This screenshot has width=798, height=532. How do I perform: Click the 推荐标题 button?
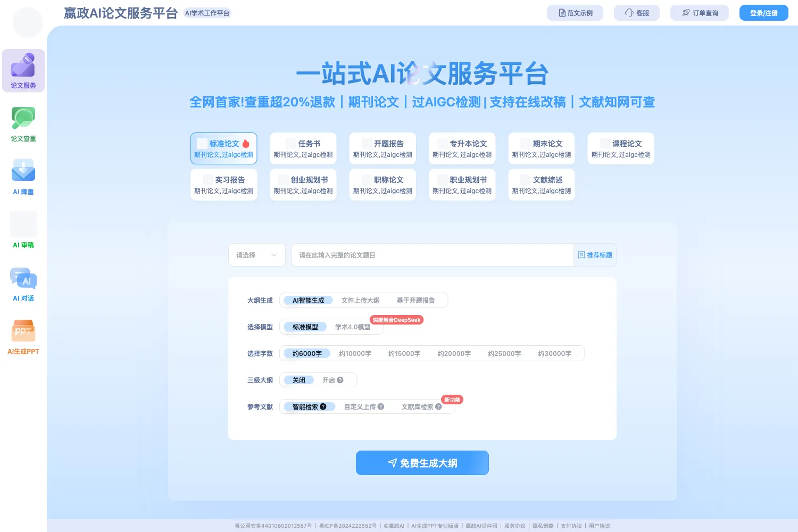point(595,255)
